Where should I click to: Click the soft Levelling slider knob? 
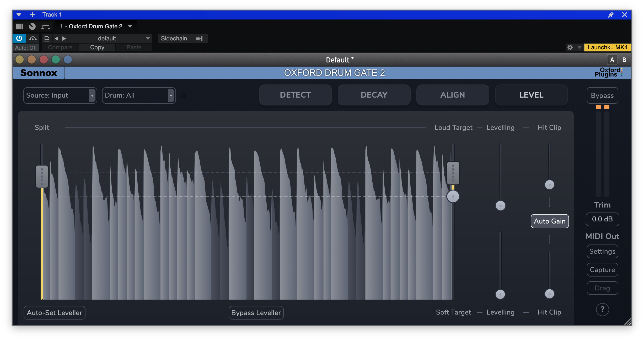point(500,294)
